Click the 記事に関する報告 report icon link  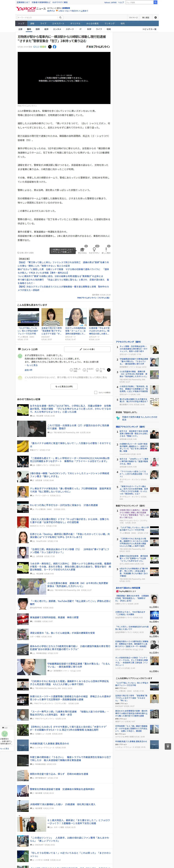click(26, 253)
